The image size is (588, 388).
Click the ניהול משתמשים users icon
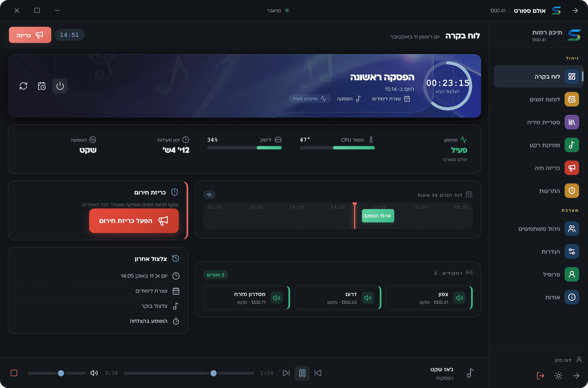[572, 229]
